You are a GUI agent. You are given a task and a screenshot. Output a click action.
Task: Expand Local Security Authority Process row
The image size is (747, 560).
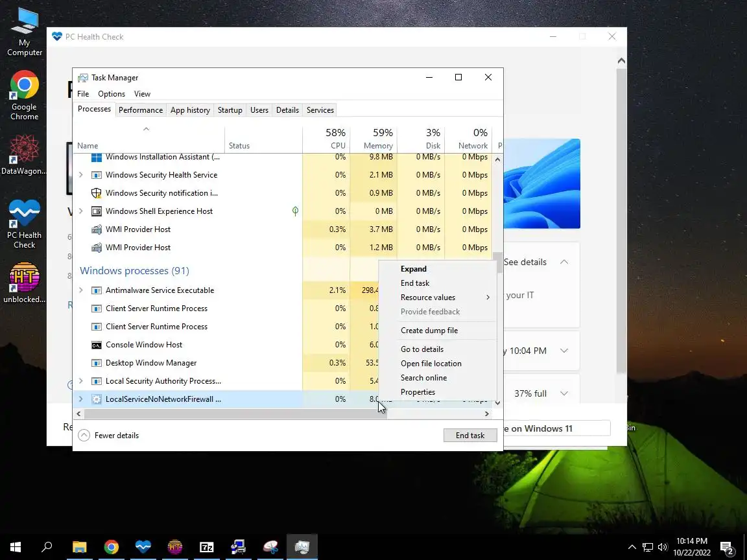81,381
